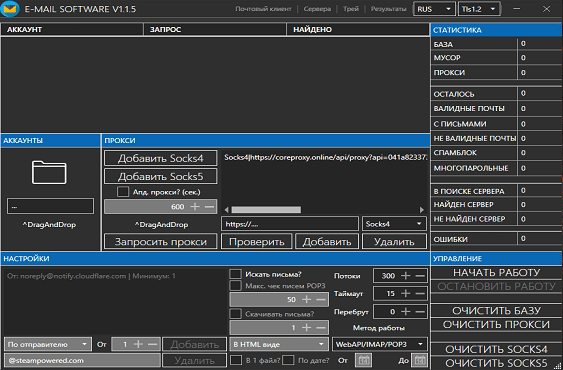This screenshot has width=563, height=370.
Task: Click 'Добавить Socks5' button
Action: 160,176
